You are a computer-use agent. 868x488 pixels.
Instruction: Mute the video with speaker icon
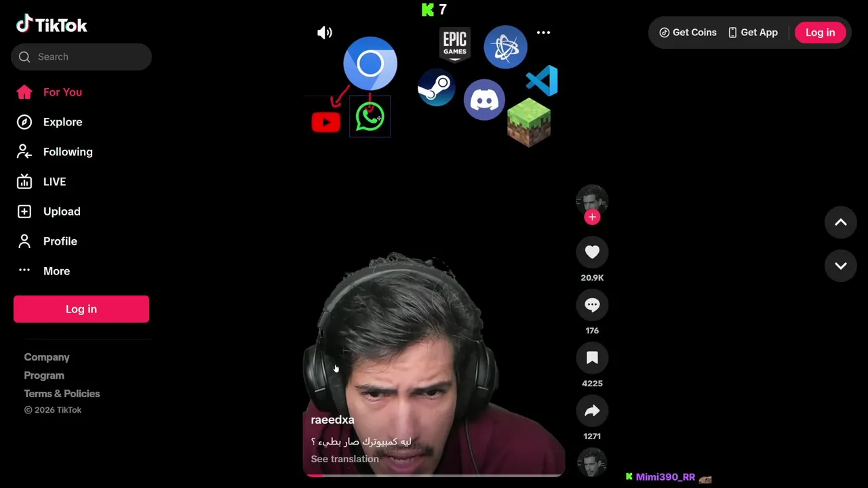(325, 33)
